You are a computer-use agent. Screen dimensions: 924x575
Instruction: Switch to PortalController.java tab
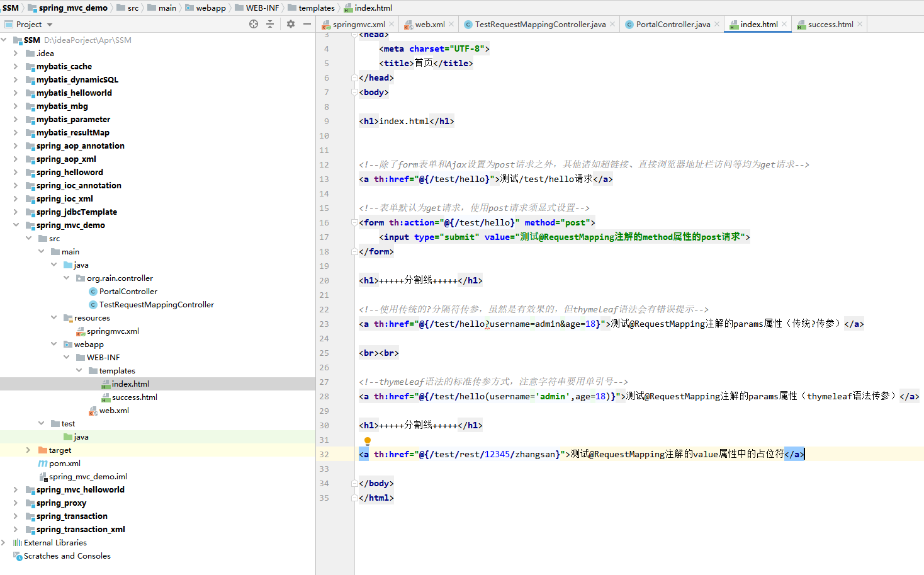(673, 25)
